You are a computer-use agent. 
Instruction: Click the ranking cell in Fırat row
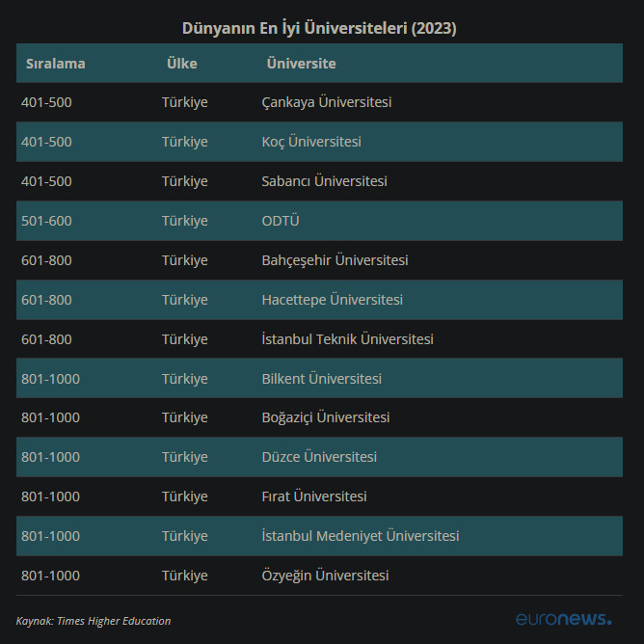(x=50, y=496)
